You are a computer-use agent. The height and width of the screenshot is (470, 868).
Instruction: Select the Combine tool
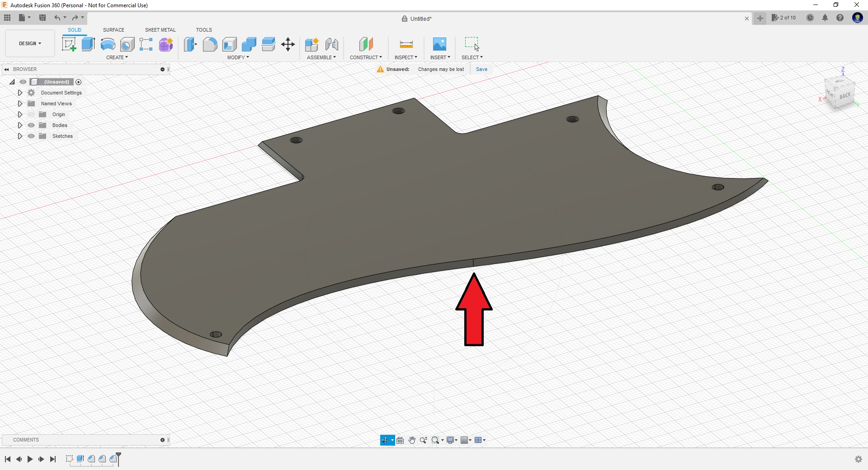[249, 44]
